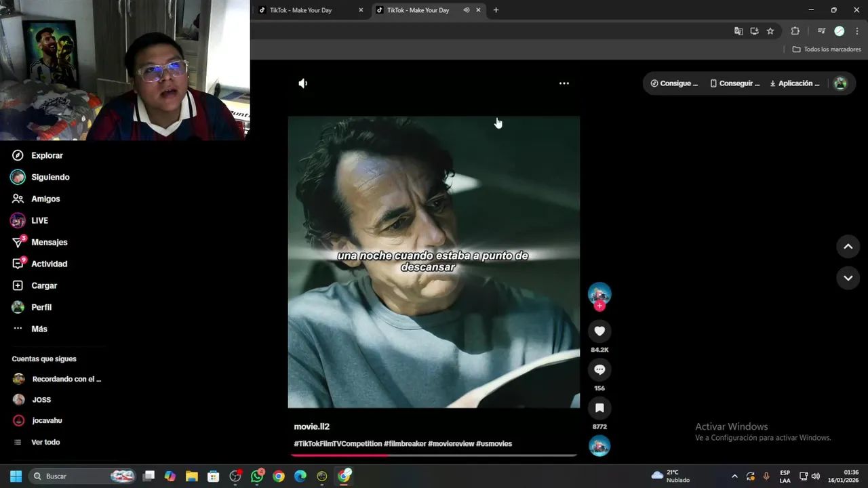The width and height of the screenshot is (868, 488).
Task: Click the Consigue ... button at top
Action: point(674,83)
